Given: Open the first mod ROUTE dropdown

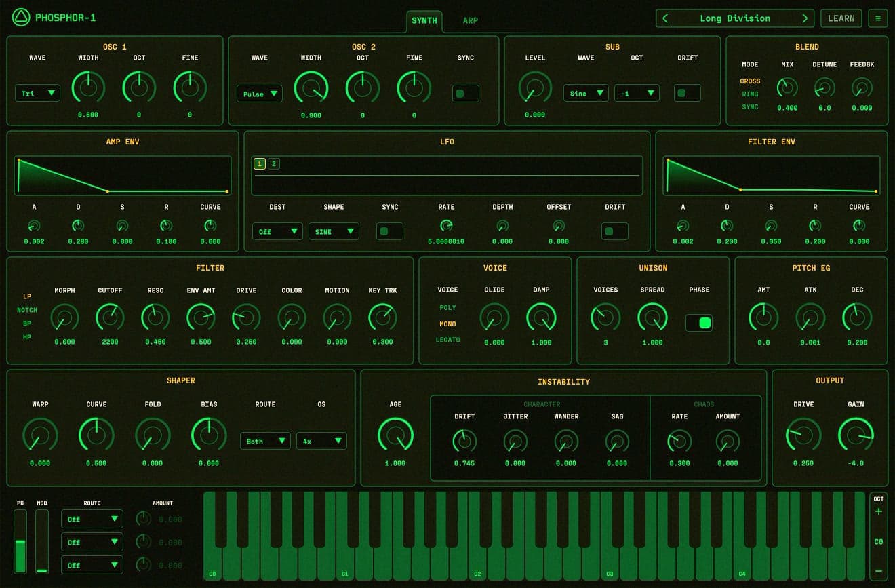Looking at the screenshot, I should (x=92, y=519).
